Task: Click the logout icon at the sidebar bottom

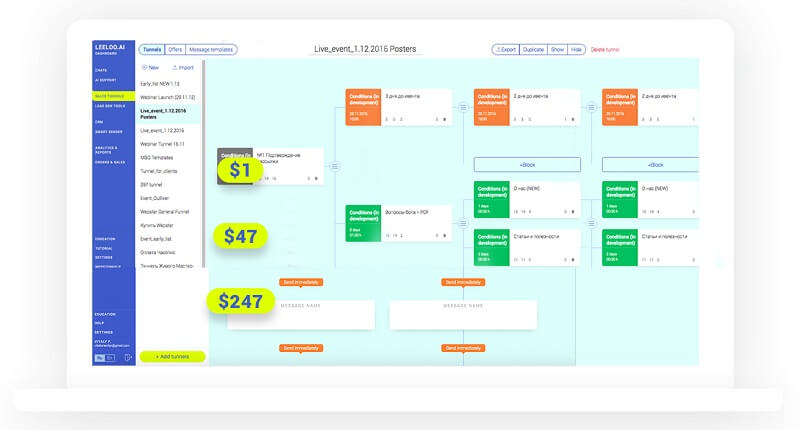Action: [x=129, y=357]
